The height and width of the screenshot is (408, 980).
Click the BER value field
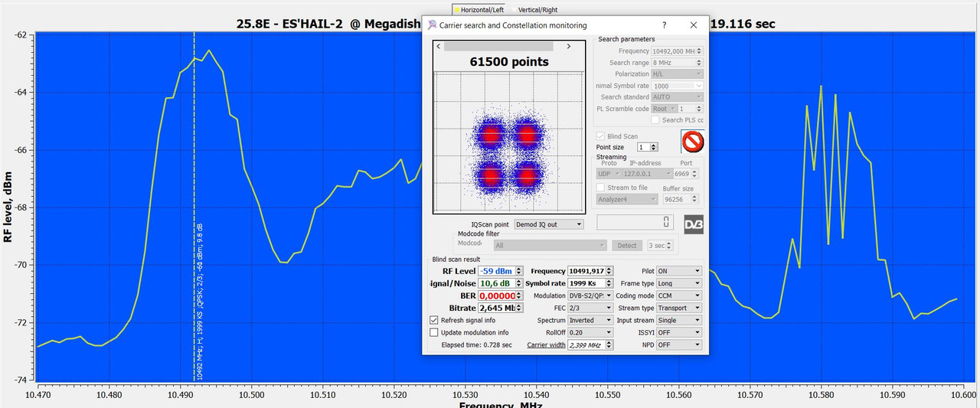pos(501,295)
